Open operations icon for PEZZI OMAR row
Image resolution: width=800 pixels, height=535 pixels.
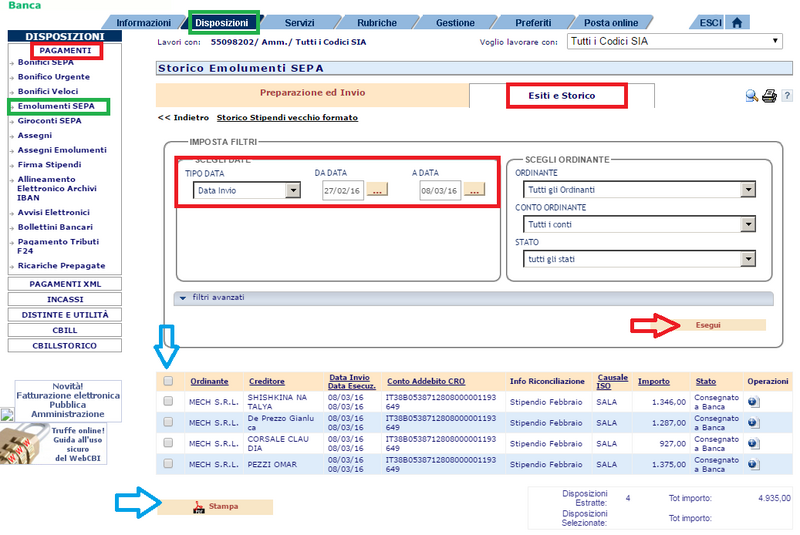click(x=753, y=463)
